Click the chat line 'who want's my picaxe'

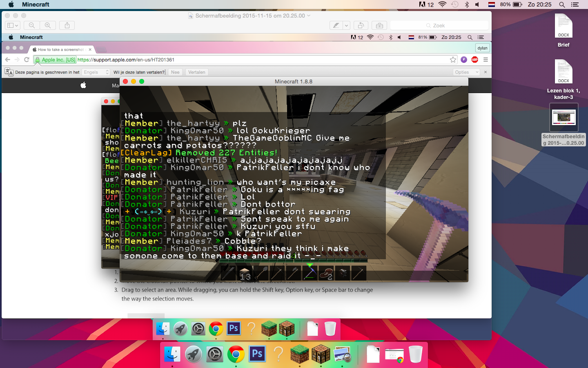(x=286, y=182)
